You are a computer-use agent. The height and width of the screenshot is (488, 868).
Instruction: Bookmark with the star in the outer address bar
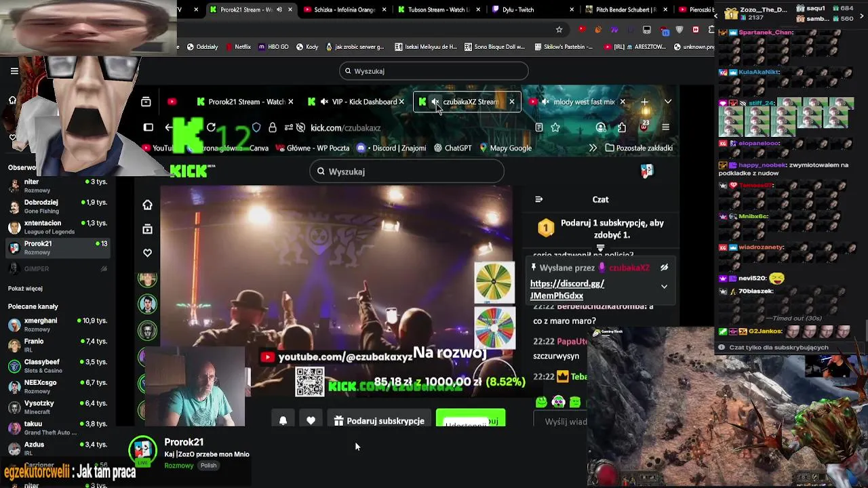pos(559,29)
